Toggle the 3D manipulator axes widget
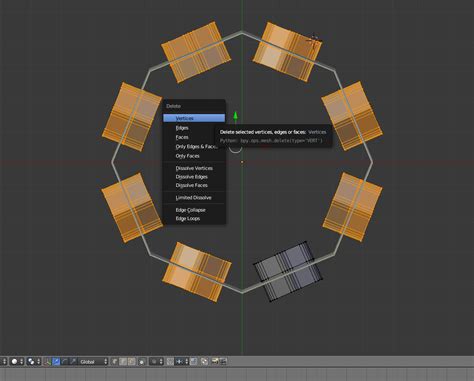 [47, 362]
